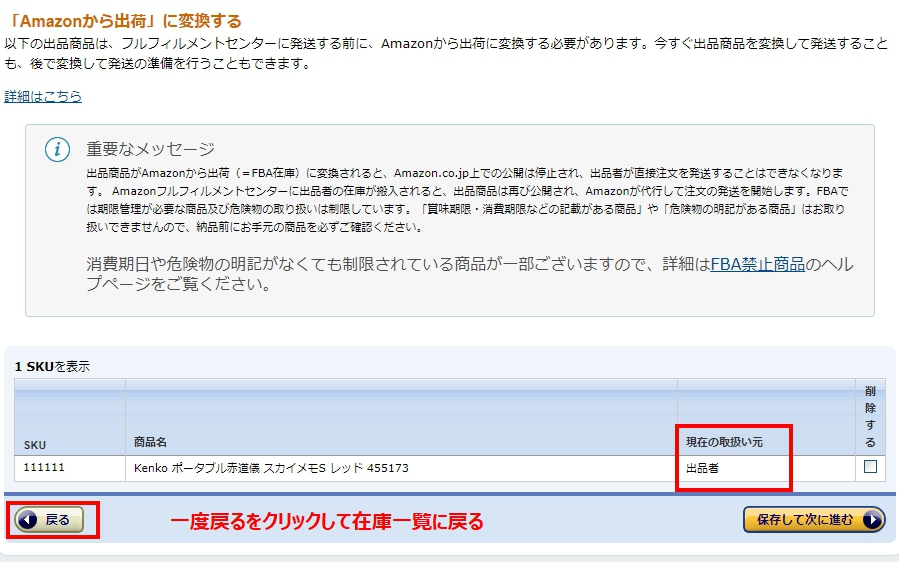Click the 削除する column header
Screen dimensions: 899x562
coord(870,417)
